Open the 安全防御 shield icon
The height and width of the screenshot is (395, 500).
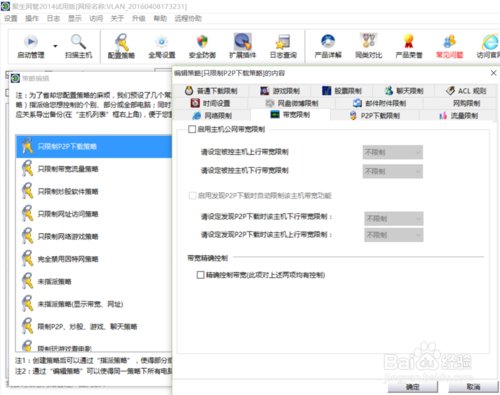tap(202, 42)
